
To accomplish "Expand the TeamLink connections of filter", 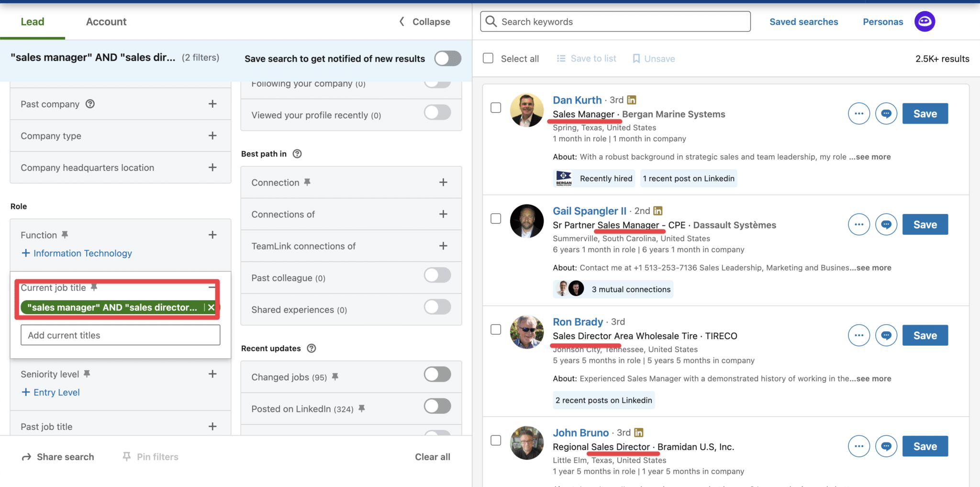I will [443, 246].
